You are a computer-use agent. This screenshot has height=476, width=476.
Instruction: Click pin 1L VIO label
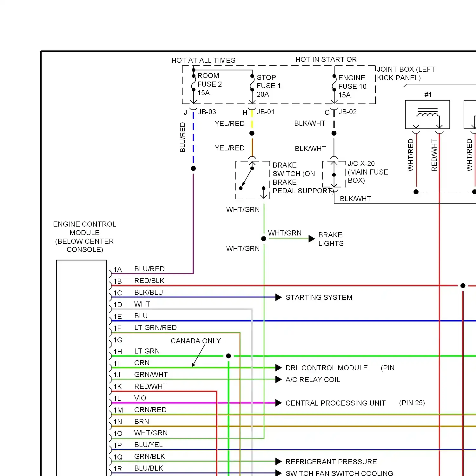140,398
